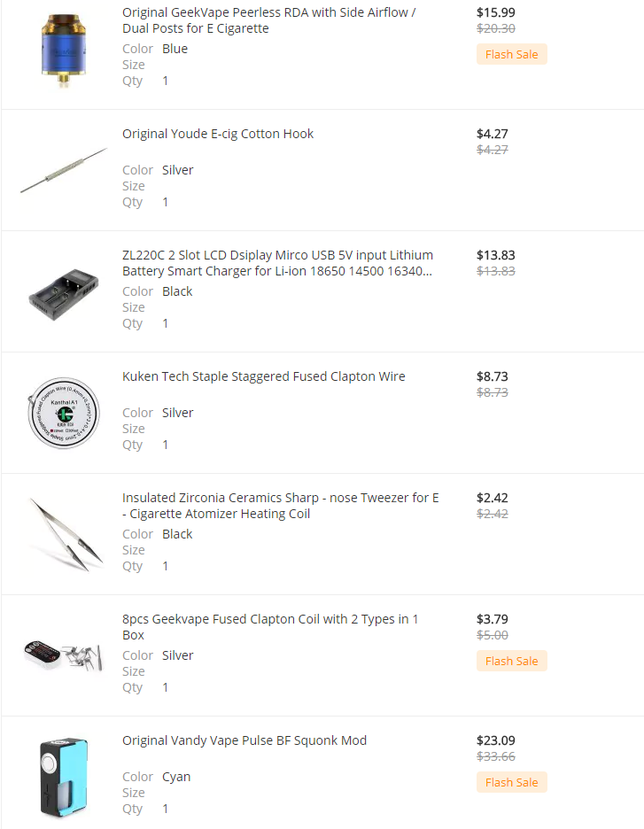Click the Flash Sale badge under $23.09

click(x=511, y=782)
